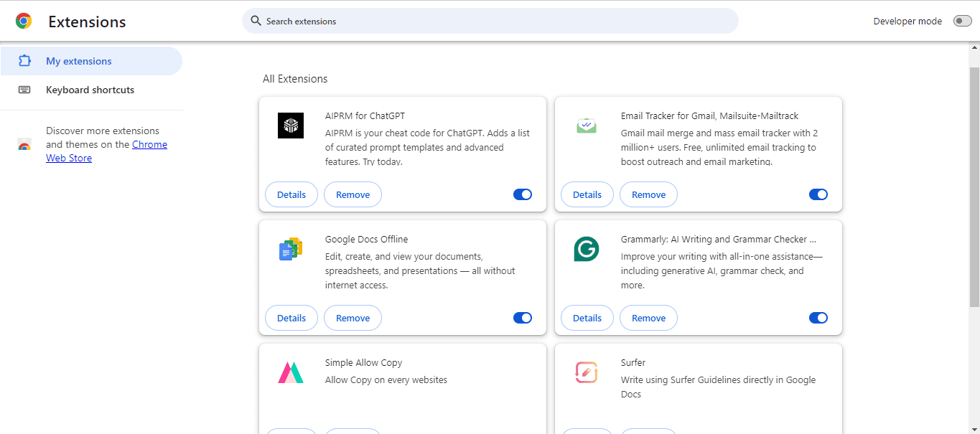
Task: Open the My extensions section
Action: click(x=79, y=62)
